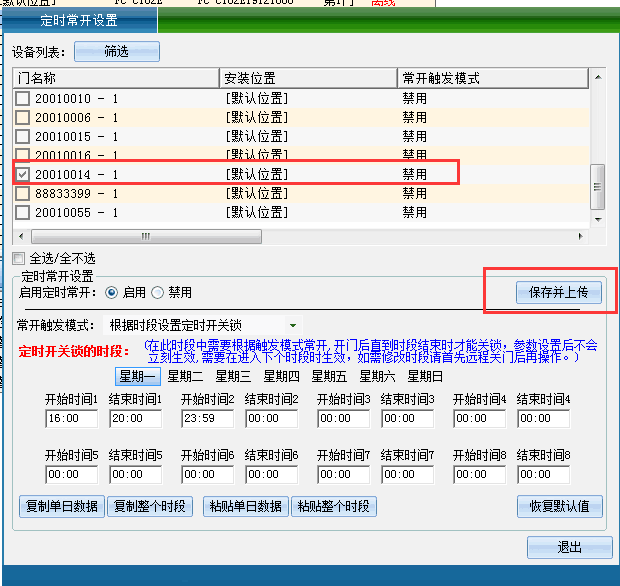Viewport: 620px width, 586px height.
Task: Click the 粘贴整个时段 button
Action: [333, 506]
